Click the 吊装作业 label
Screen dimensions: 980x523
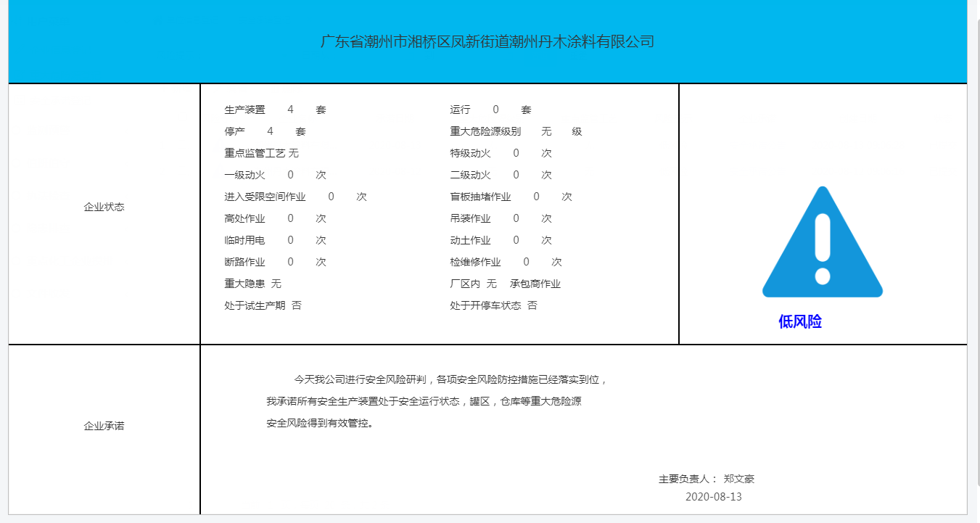point(470,218)
